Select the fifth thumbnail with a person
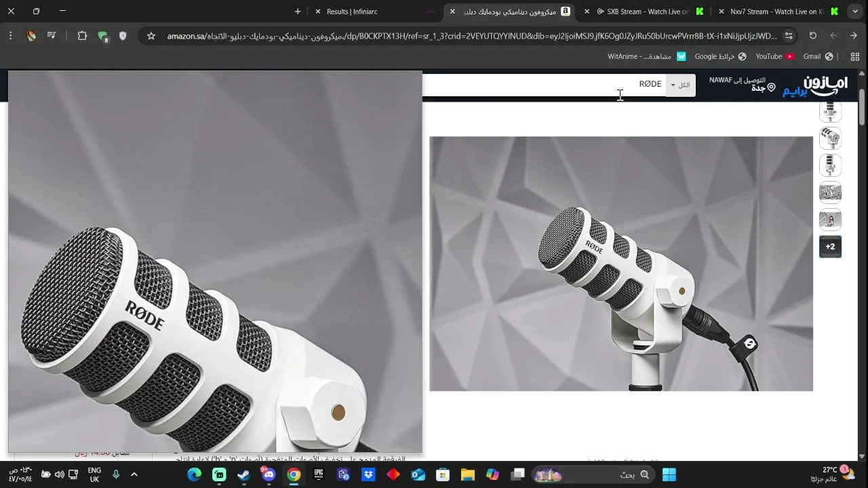868x488 pixels. coord(830,220)
